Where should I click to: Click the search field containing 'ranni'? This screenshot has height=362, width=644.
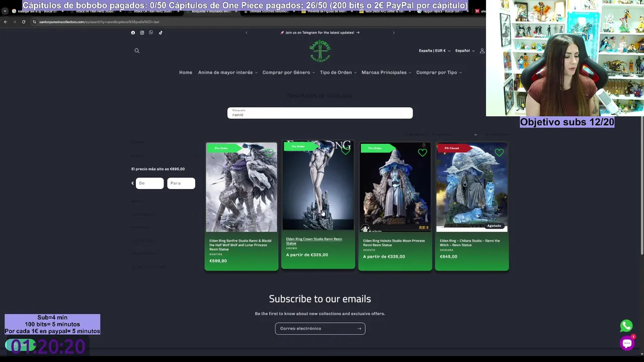320,113
